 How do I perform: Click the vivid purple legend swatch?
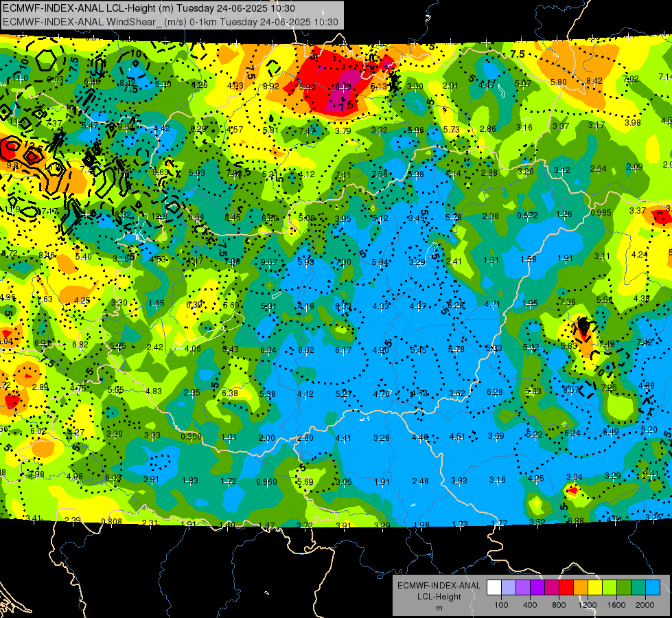coord(537,588)
